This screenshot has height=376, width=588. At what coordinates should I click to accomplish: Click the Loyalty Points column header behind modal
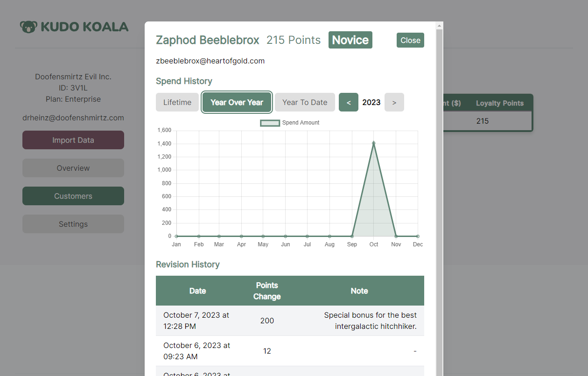[x=500, y=103]
